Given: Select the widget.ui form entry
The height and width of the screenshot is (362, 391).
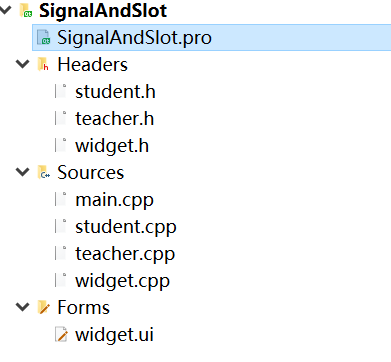Looking at the screenshot, I should [x=114, y=335].
